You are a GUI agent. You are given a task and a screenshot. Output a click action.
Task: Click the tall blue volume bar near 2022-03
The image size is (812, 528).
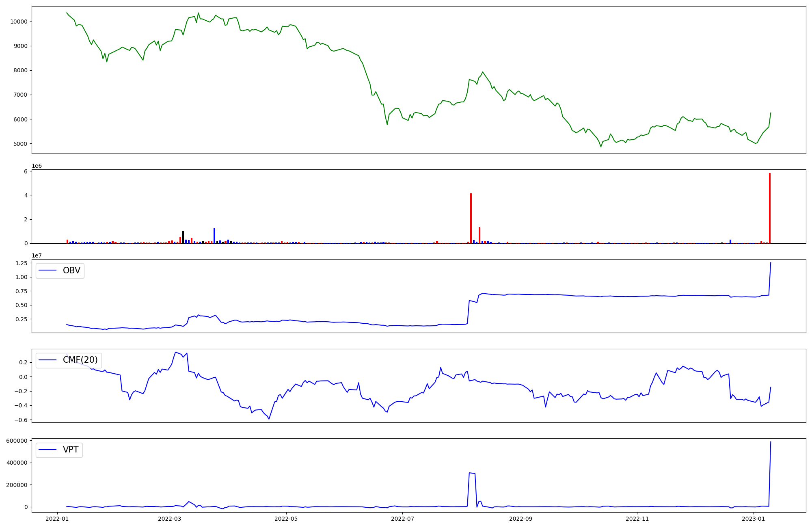point(214,236)
